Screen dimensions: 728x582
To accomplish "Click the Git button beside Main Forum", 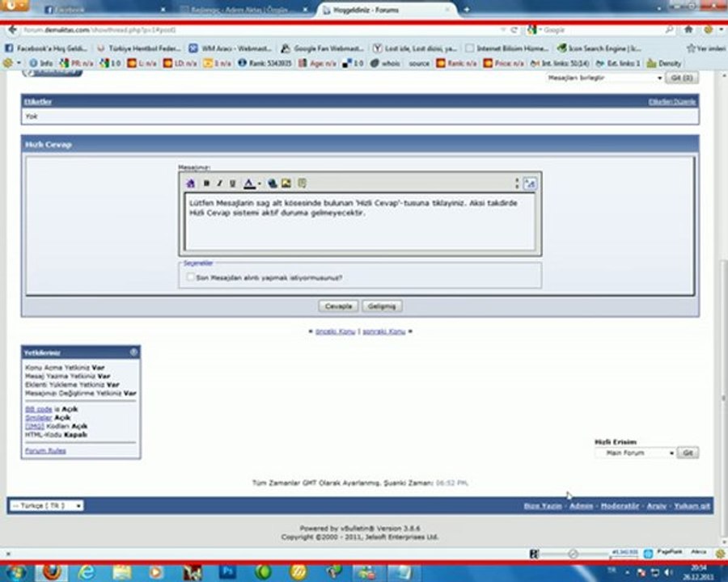I will [x=688, y=453].
